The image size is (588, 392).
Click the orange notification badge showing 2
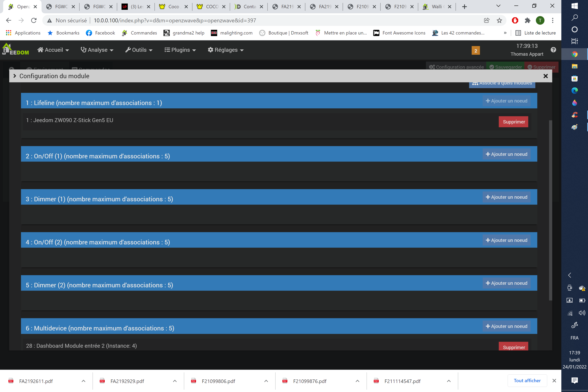coord(475,51)
